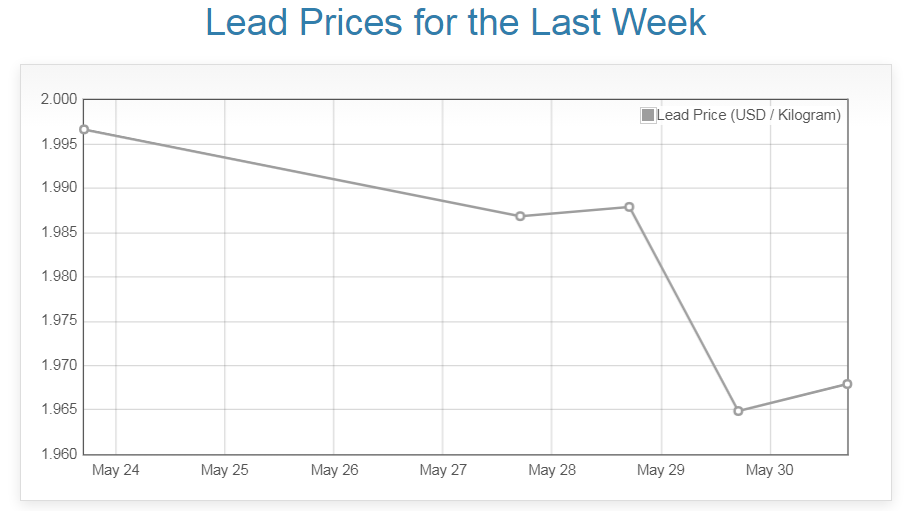
Task: Click the last data point at chart's right edge
Action: pos(847,384)
